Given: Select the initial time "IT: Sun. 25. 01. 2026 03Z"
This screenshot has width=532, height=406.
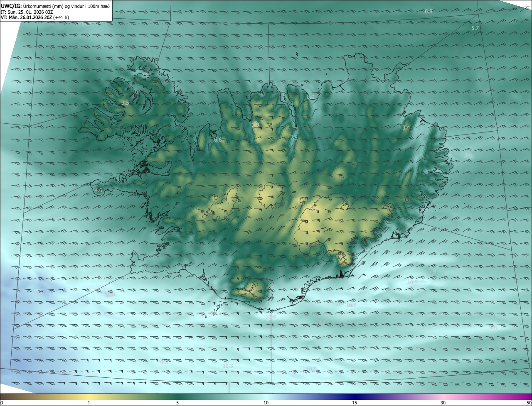Looking at the screenshot, I should [27, 12].
